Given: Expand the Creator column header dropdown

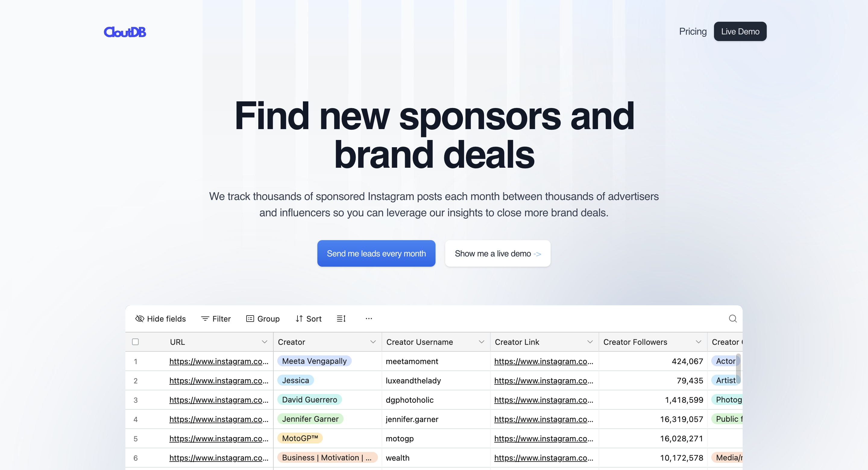Looking at the screenshot, I should point(373,341).
